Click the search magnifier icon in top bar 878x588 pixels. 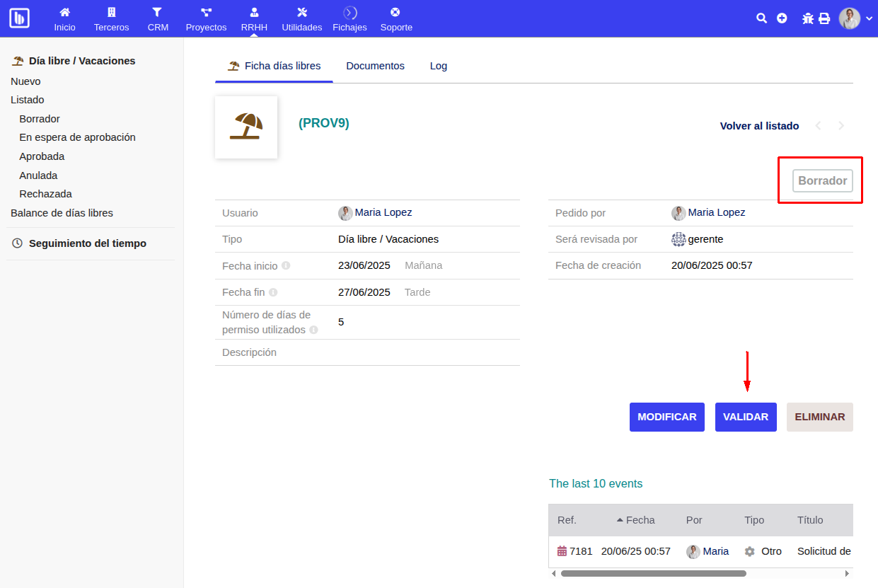coord(761,18)
